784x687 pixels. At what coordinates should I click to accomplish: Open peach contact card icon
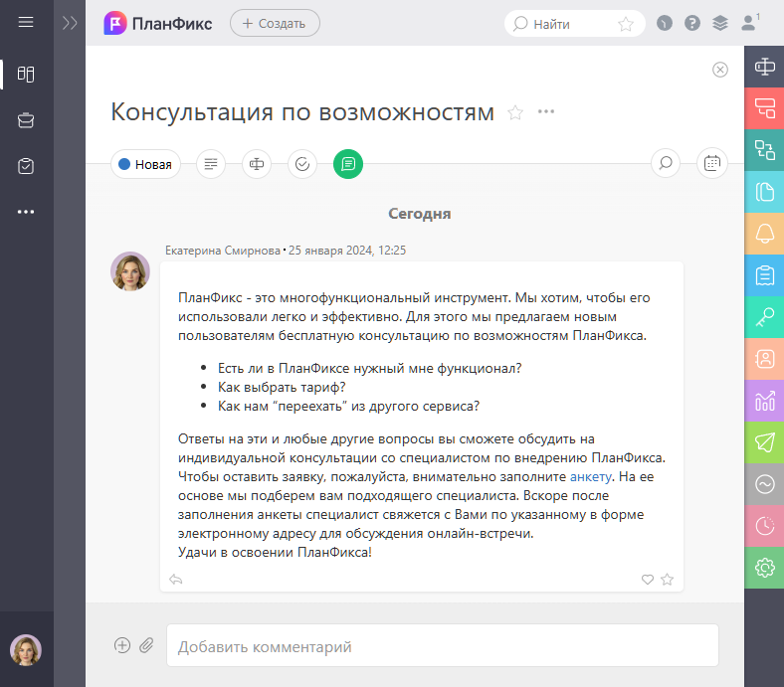pos(764,359)
